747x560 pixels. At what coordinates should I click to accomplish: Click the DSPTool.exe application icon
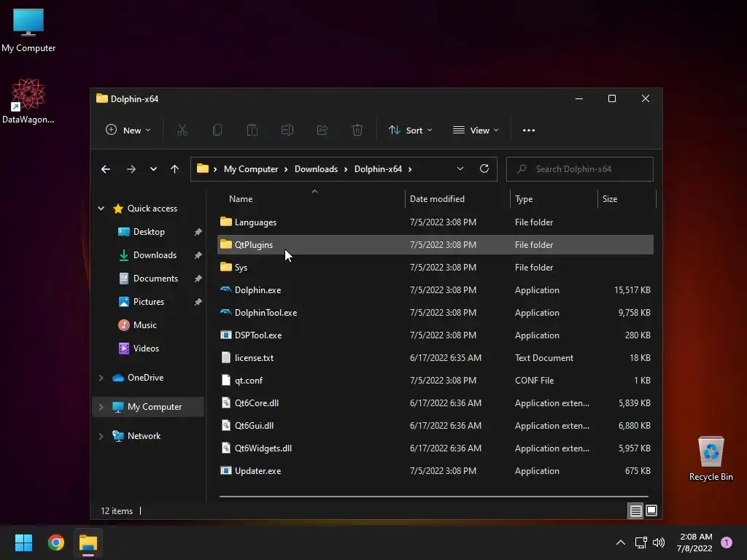pyautogui.click(x=226, y=335)
